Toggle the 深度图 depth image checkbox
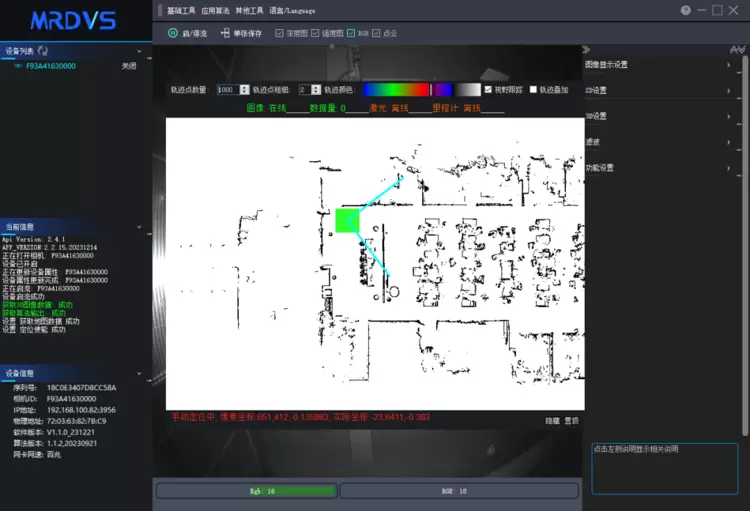The width and height of the screenshot is (750, 511). pos(279,33)
